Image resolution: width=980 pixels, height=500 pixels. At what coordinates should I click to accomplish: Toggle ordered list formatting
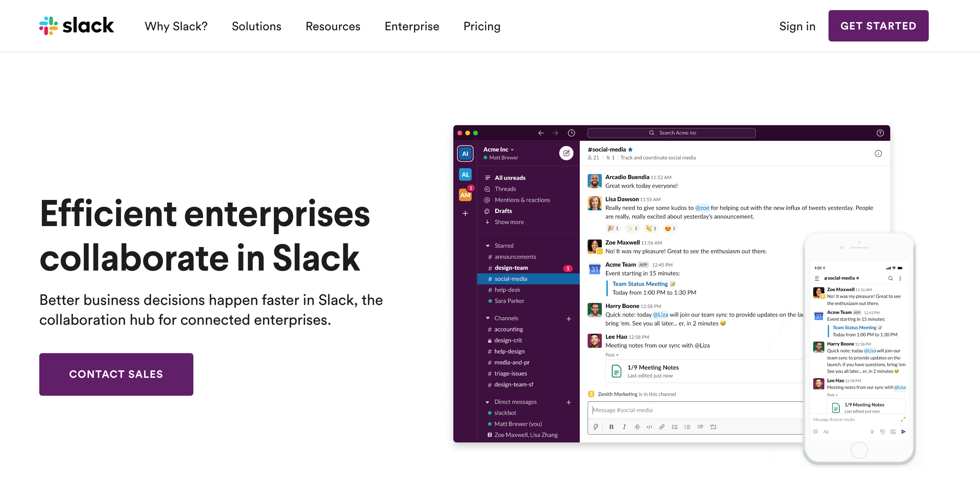[674, 427]
